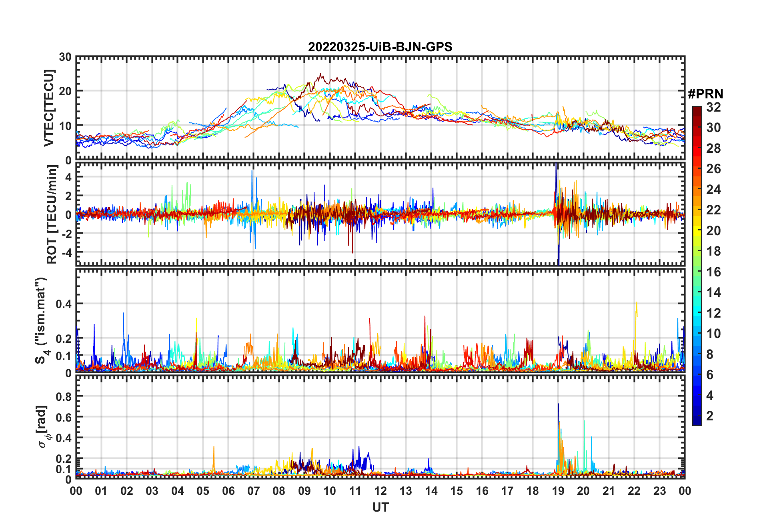Image resolution: width=761 pixels, height=532 pixels.
Task: Click the σφ axis tick label "0.8"
Action: click(x=64, y=396)
